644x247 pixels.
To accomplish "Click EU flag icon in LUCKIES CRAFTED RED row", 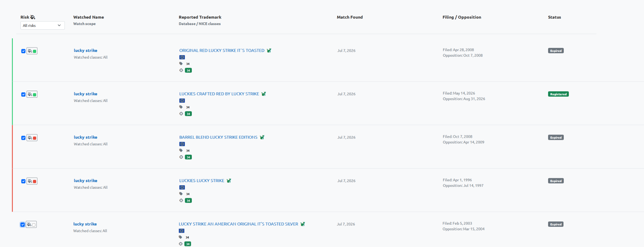I will [182, 101].
